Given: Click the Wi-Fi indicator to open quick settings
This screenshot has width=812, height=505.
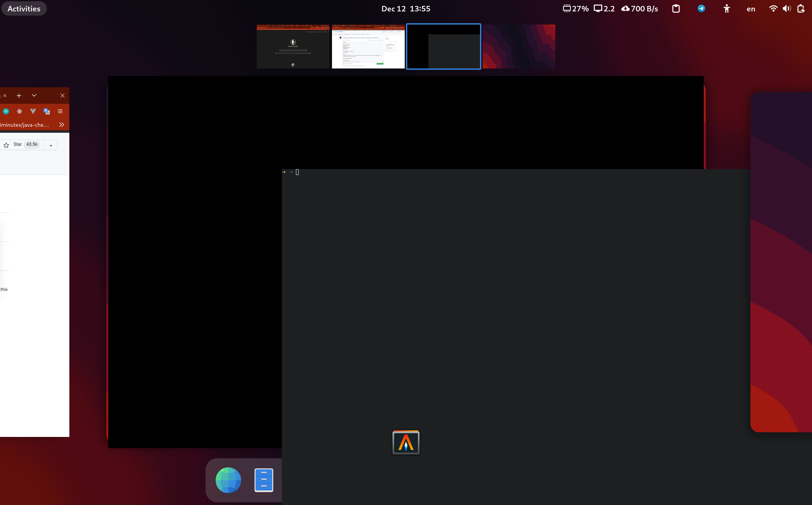Looking at the screenshot, I should pos(773,8).
